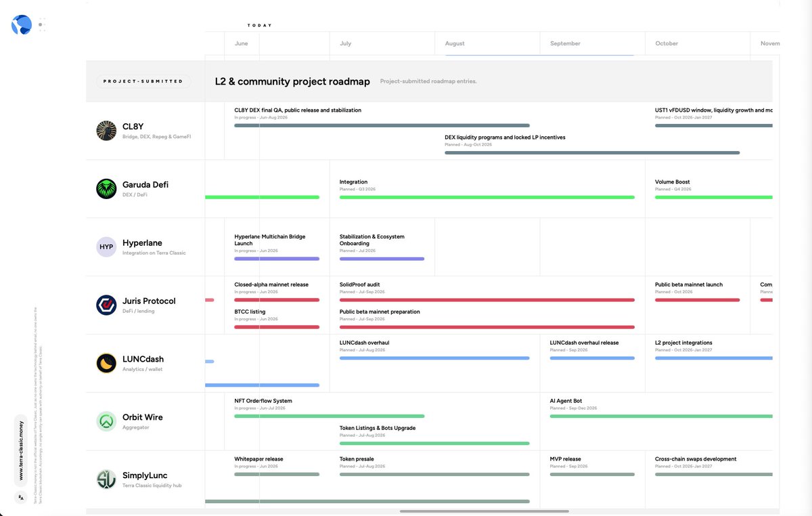Click Garuda Defi 'Integration' green bar
Image resolution: width=812 pixels, height=516 pixels.
(487, 197)
